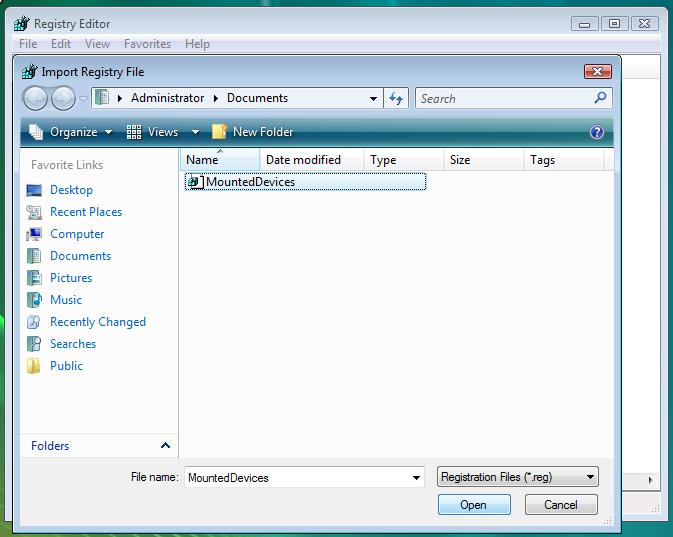Click the Pictures sidebar icon
Viewport: 673px width, 537px height.
[34, 278]
